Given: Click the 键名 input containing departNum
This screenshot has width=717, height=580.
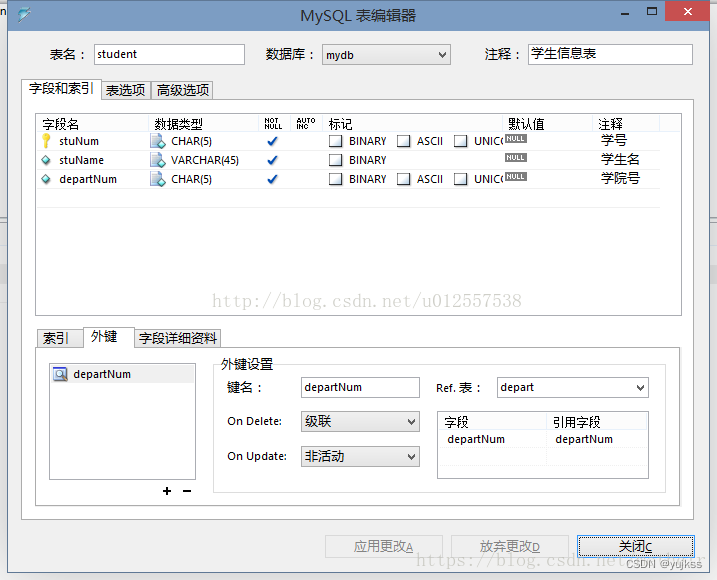Looking at the screenshot, I should tap(360, 387).
